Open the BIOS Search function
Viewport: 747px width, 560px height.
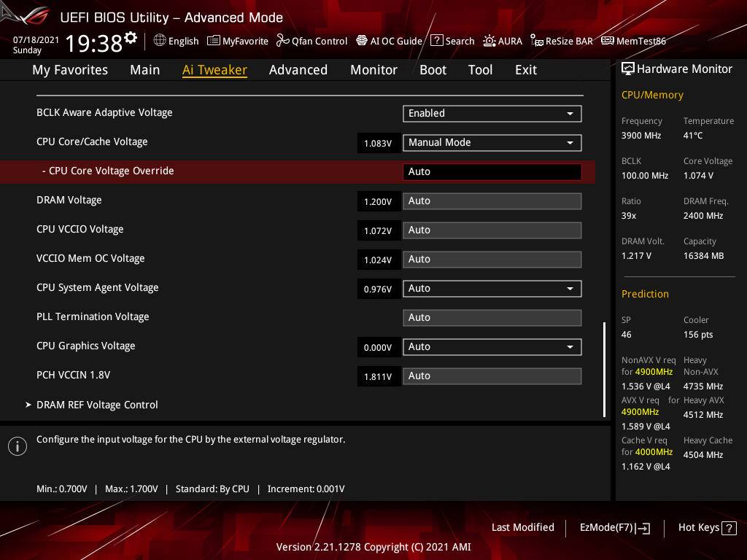[x=452, y=41]
